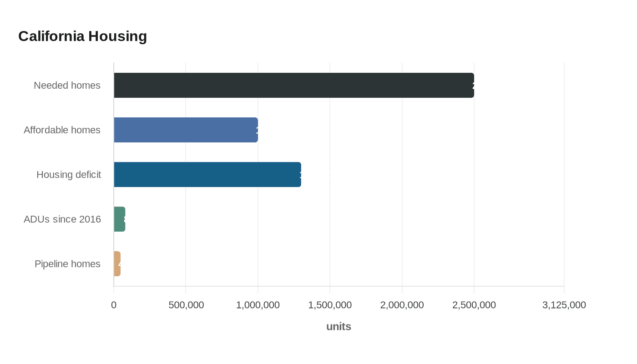The image size is (637, 364).
Task: Click the 3,125,000 axis maximum label
Action: coord(564,305)
